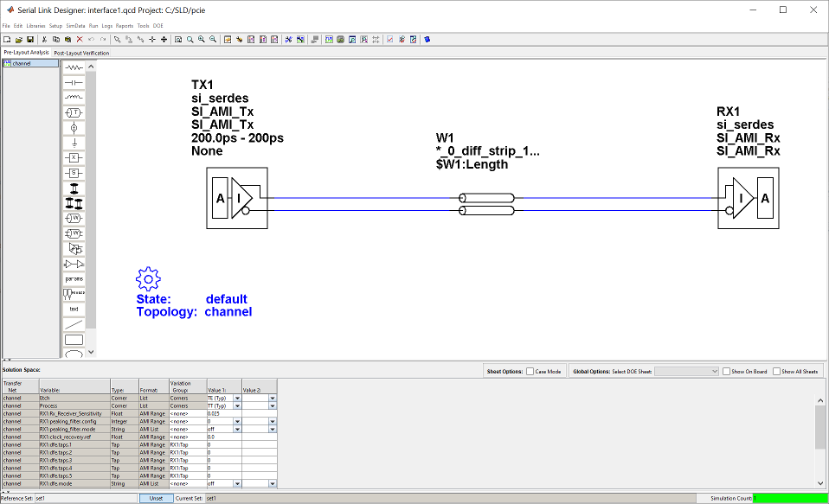Select the ground symbol in palette
The width and height of the screenshot is (829, 504).
pyautogui.click(x=74, y=142)
